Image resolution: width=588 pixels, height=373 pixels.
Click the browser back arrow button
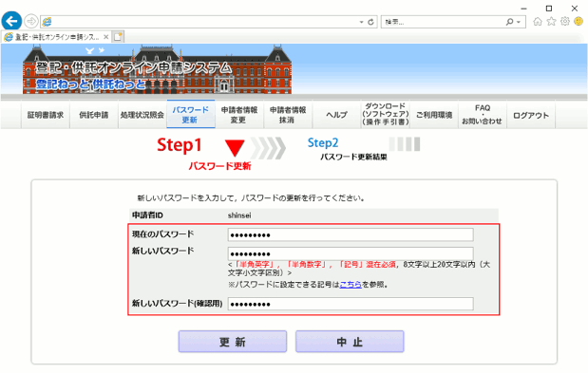[11, 21]
